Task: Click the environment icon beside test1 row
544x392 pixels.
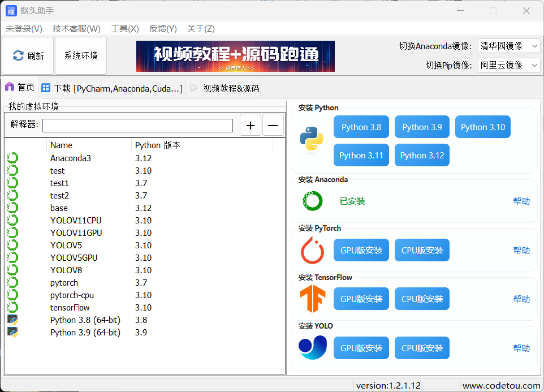Action: [12, 183]
